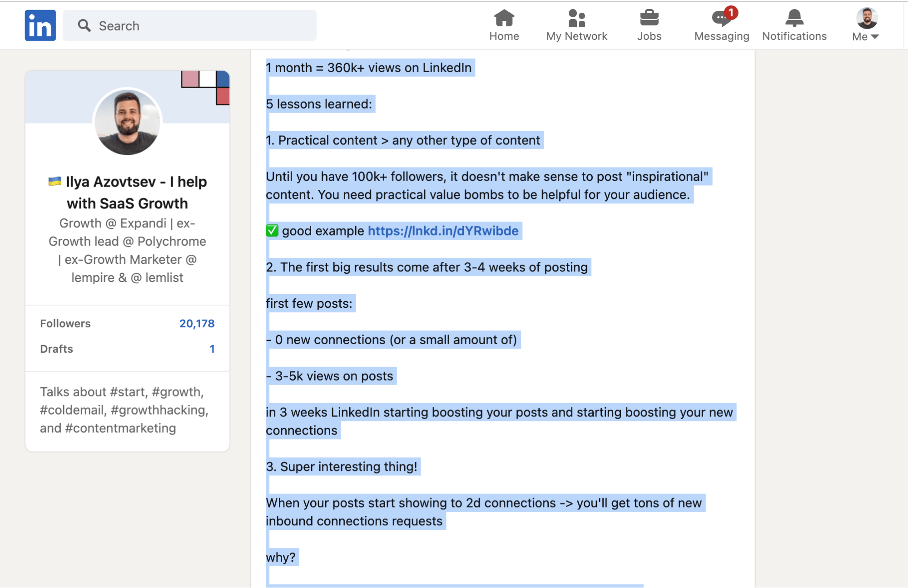The image size is (908, 588).
Task: Click 'in 3 weeks LinkedIn starting boosting' paragraph
Action: point(500,421)
